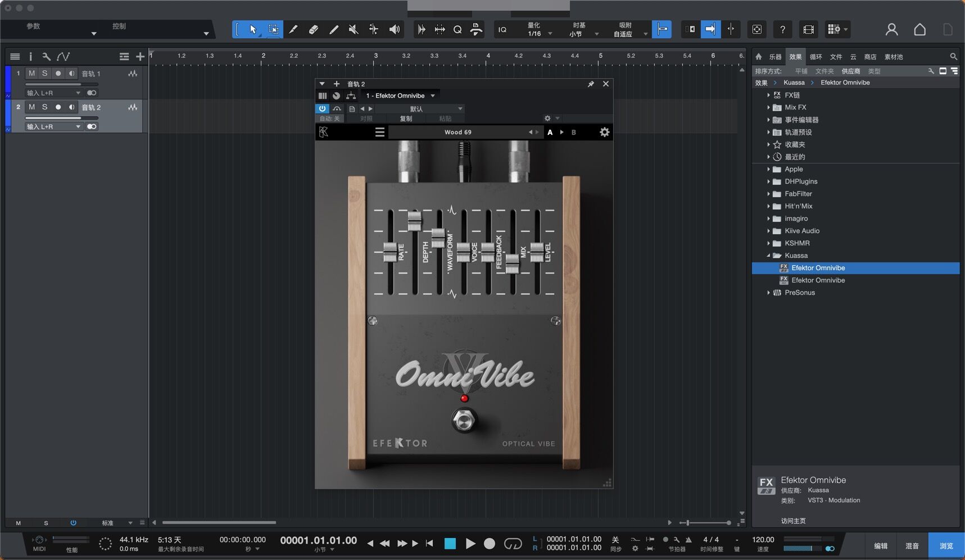The width and height of the screenshot is (965, 560).
Task: Add a track with plus icon
Action: pos(140,56)
